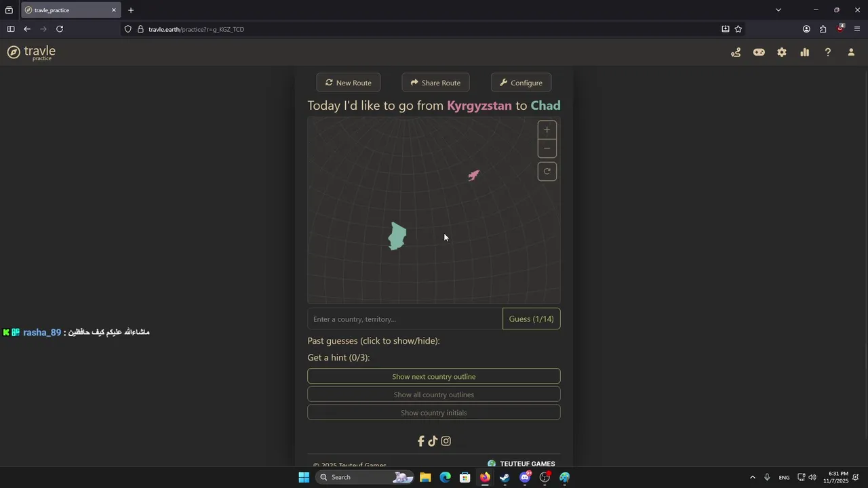Open a new browser tab
Viewport: 868px width, 488px height.
(131, 10)
